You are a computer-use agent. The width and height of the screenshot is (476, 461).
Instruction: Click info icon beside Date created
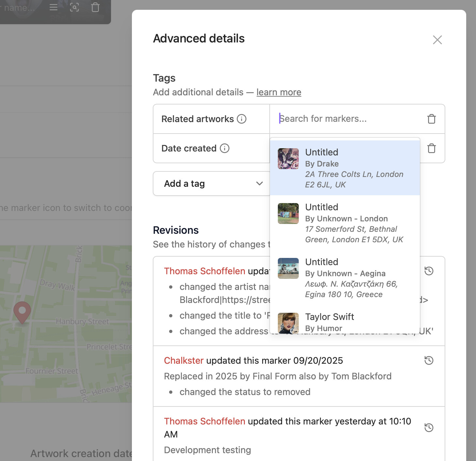225,148
